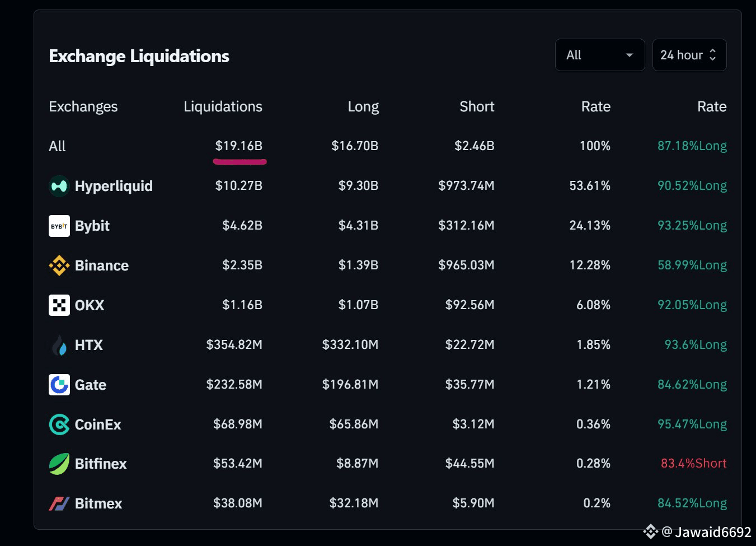Viewport: 756px width, 546px height.
Task: Click the HTX flame logo icon
Action: click(59, 345)
